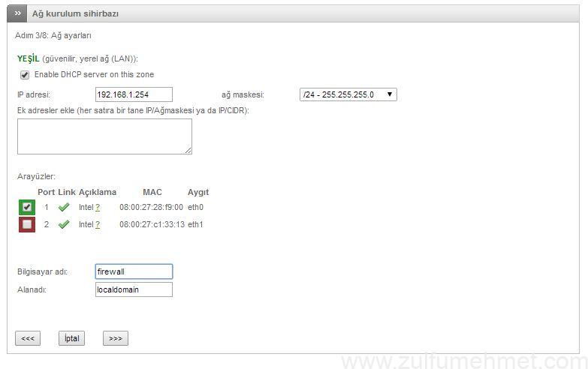
Task: Click the >>> next button
Action: [116, 338]
